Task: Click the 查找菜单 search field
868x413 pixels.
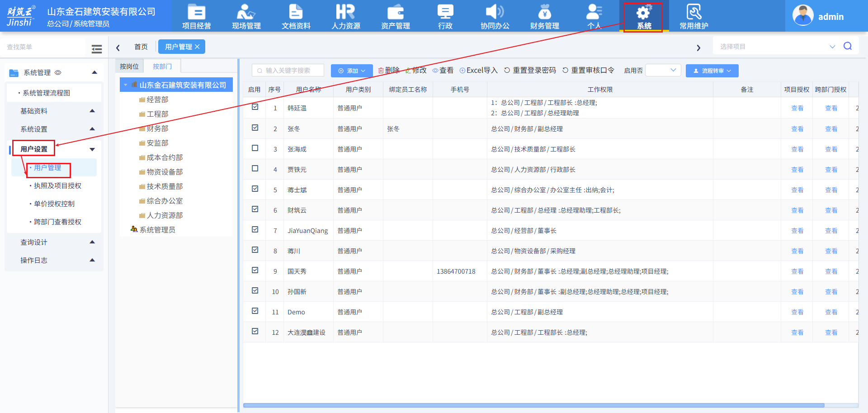Action: (x=43, y=47)
